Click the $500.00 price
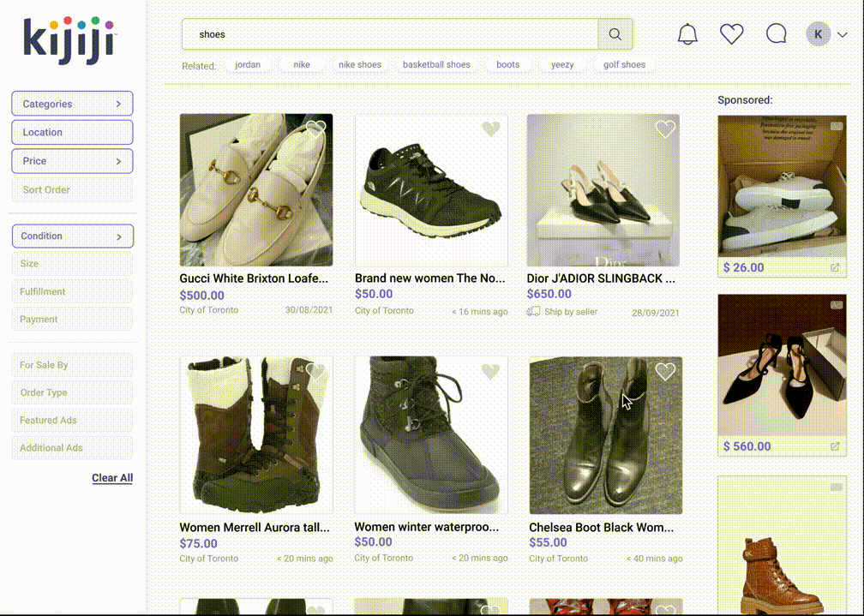Screen dimensions: 864x616 pos(201,296)
